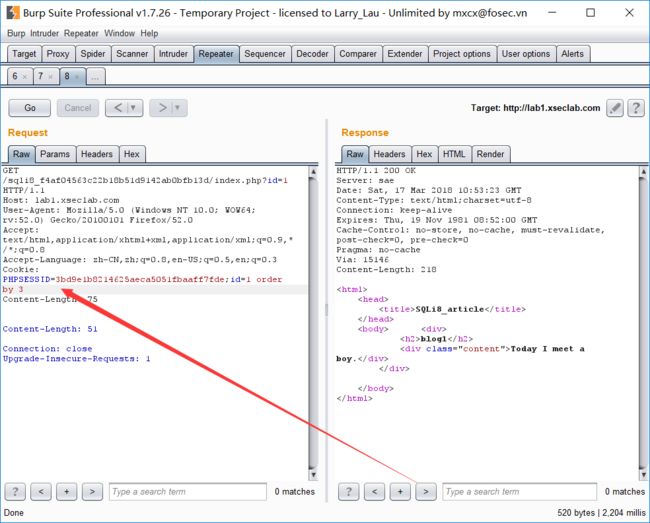The width and height of the screenshot is (650, 523).
Task: Click the 'Content-Length: 51' request line
Action: (50, 329)
